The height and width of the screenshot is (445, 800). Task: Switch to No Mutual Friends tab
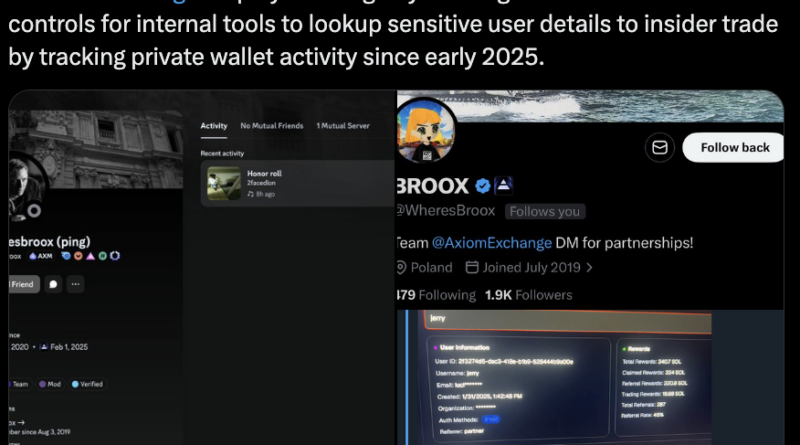(272, 126)
